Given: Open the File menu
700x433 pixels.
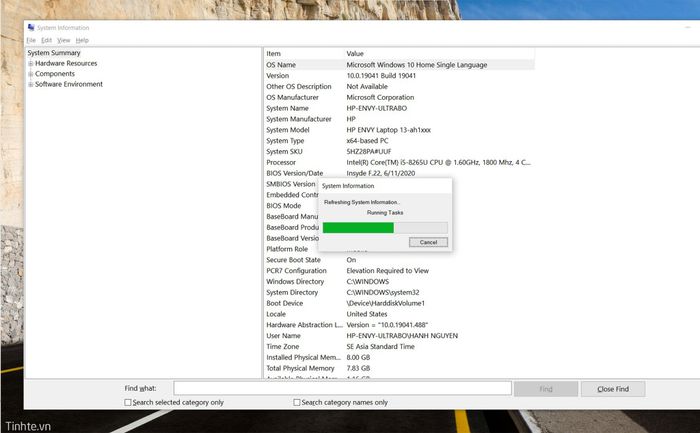Looking at the screenshot, I should [x=31, y=40].
